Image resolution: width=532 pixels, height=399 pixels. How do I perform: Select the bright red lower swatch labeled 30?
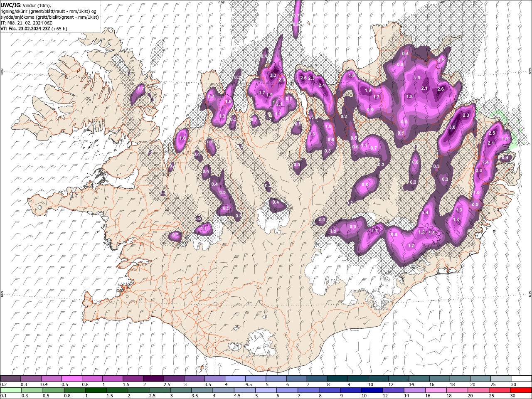pyautogui.click(x=520, y=390)
